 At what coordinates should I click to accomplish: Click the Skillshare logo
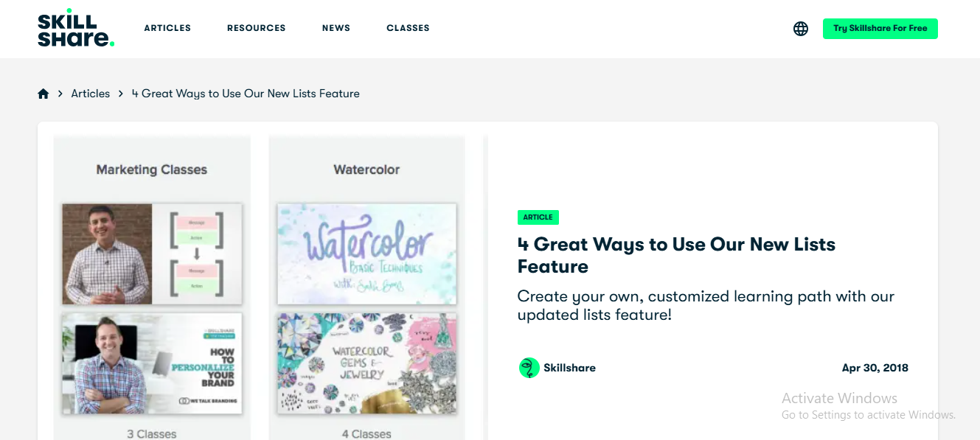(x=74, y=28)
